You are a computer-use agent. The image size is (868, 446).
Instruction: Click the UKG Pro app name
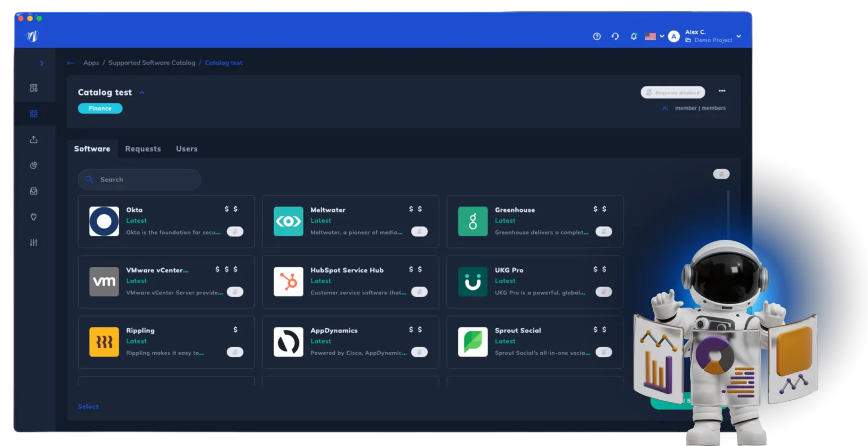[509, 270]
